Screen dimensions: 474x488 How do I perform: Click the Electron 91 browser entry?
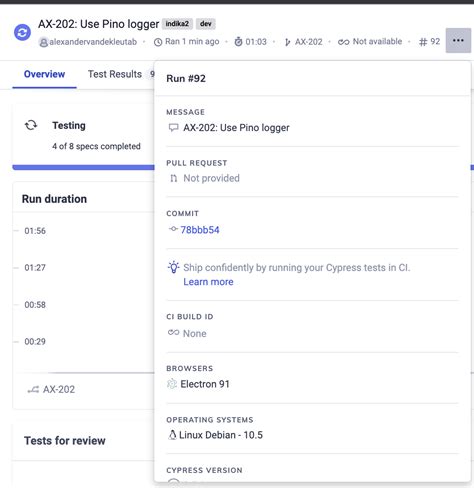pos(198,384)
